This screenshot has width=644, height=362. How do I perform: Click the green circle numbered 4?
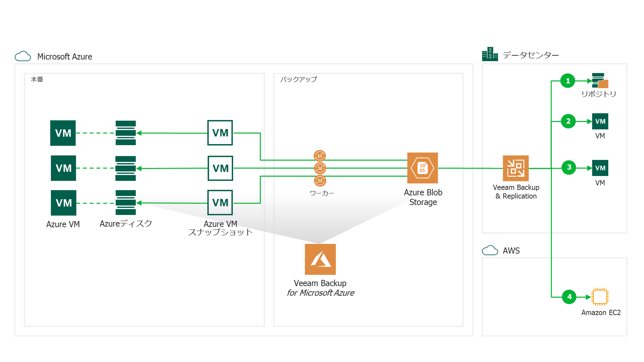pos(569,297)
